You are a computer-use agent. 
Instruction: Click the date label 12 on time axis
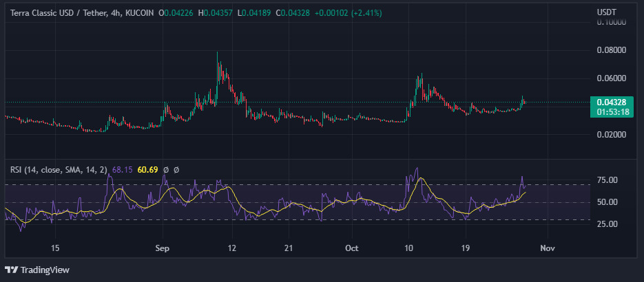pyautogui.click(x=233, y=248)
